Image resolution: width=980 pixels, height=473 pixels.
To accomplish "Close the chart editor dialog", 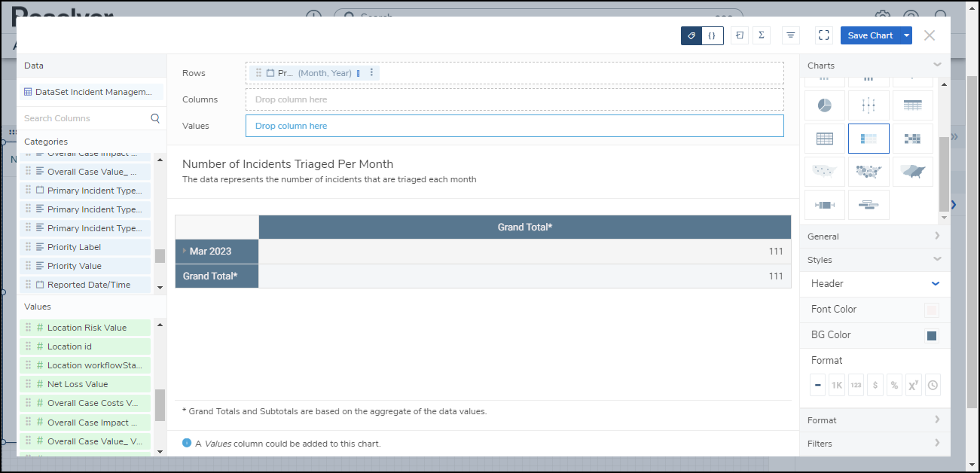I will pyautogui.click(x=930, y=35).
